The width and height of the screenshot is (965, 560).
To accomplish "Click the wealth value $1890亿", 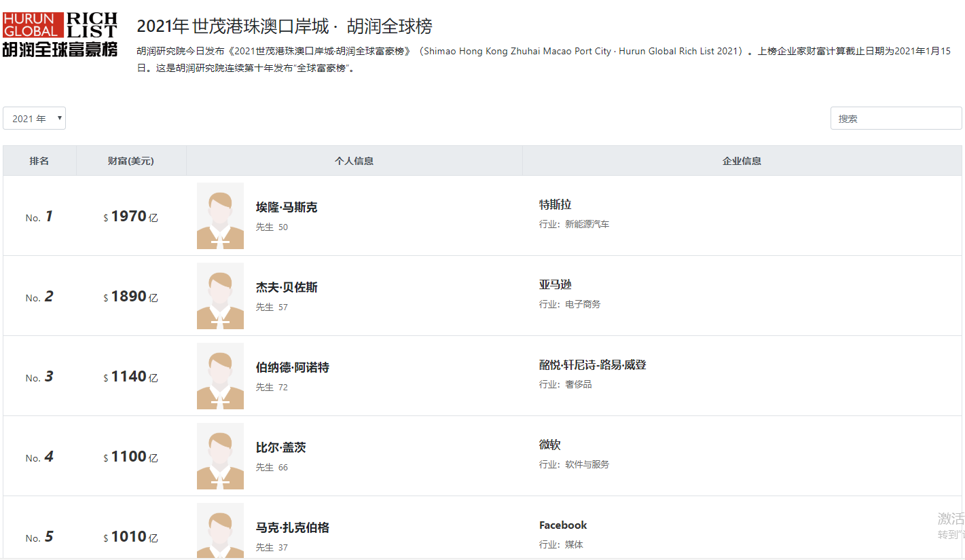I will 130,297.
